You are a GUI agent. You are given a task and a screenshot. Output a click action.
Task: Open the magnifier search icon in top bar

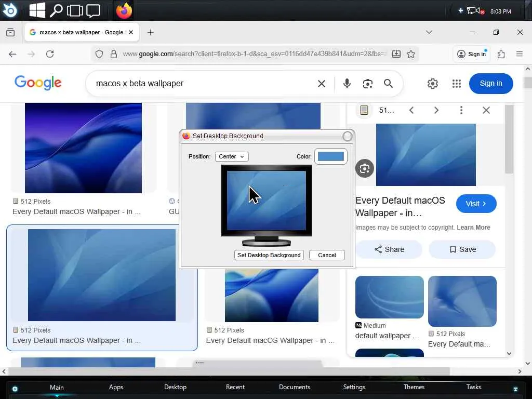[56, 10]
